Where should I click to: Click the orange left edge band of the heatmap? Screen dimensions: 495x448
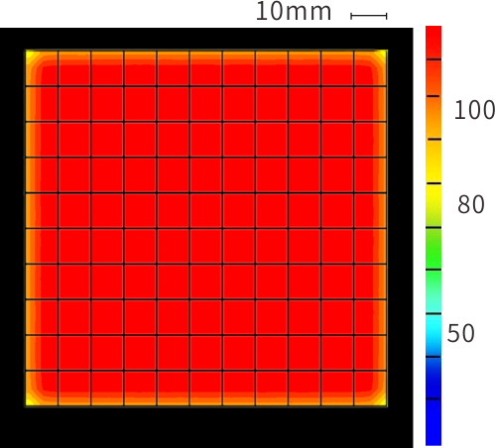[33, 228]
